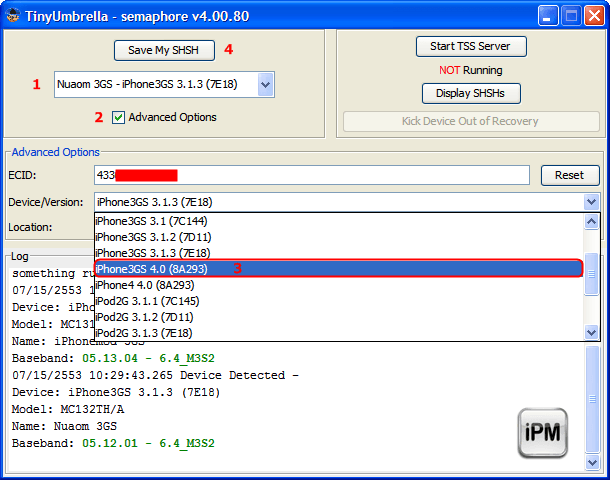Open the Nuaom 3GS device dropdown
Viewport: 610px width, 480px height.
[265, 84]
